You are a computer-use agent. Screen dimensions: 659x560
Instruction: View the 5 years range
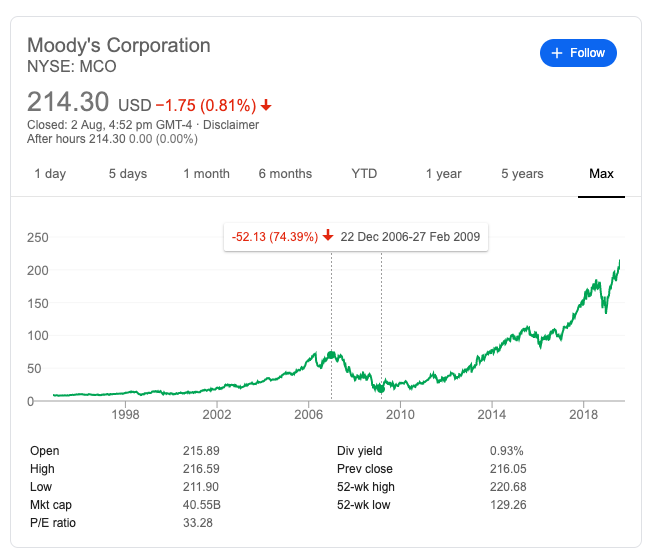pos(522,174)
